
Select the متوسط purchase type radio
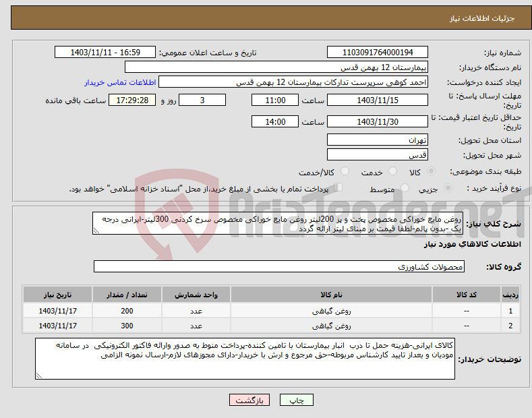pyautogui.click(x=405, y=188)
